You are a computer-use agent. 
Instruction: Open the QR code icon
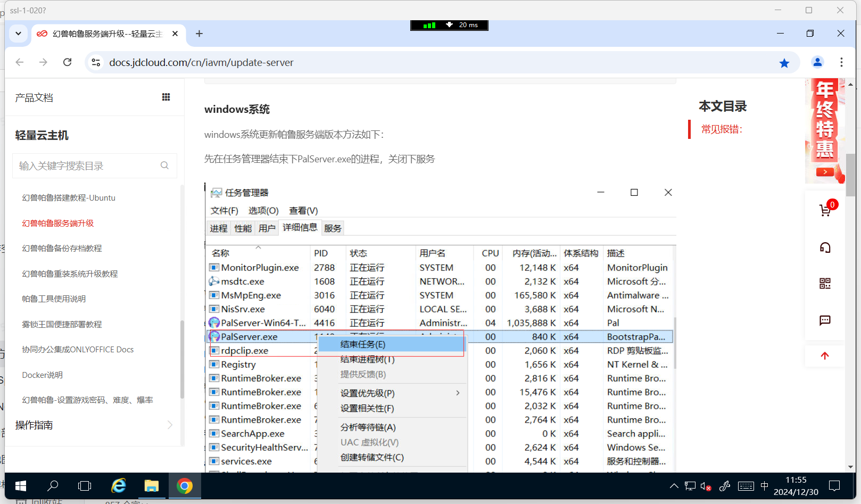pyautogui.click(x=825, y=283)
